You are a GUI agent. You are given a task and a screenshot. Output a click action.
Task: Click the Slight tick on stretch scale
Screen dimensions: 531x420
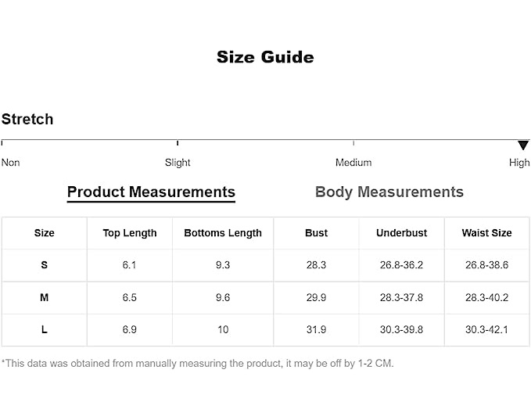click(178, 143)
